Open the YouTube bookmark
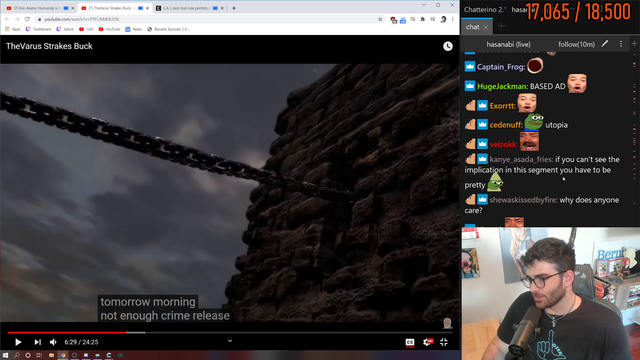 [x=109, y=29]
